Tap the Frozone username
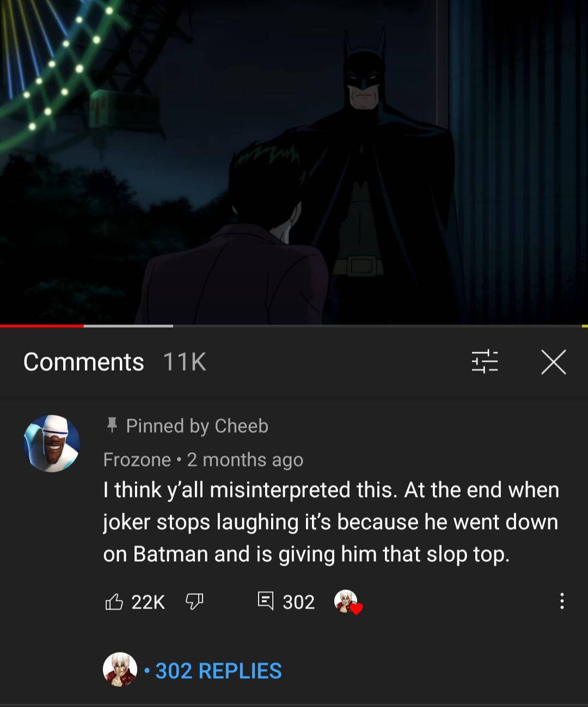 tap(136, 459)
